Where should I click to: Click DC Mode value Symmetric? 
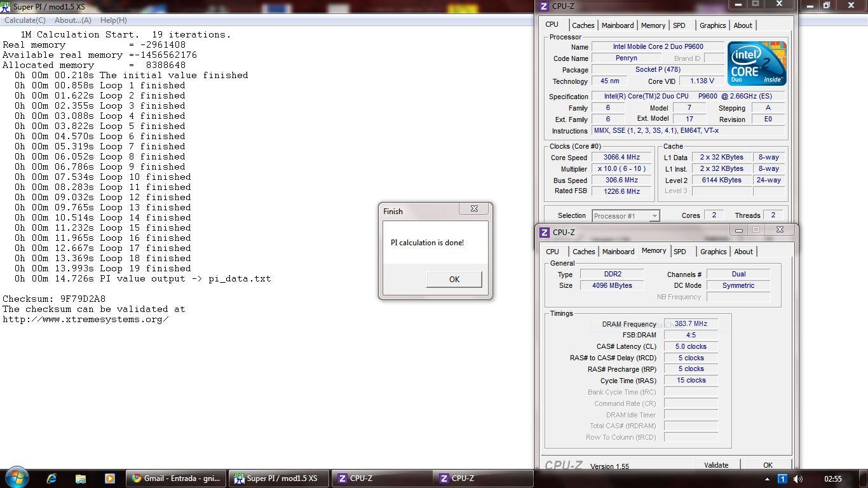click(738, 286)
